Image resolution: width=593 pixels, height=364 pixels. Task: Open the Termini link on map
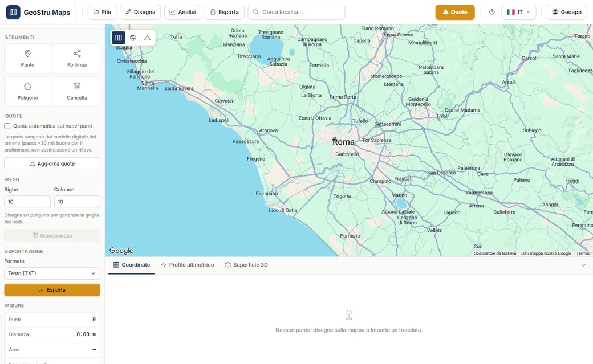pyautogui.click(x=583, y=253)
